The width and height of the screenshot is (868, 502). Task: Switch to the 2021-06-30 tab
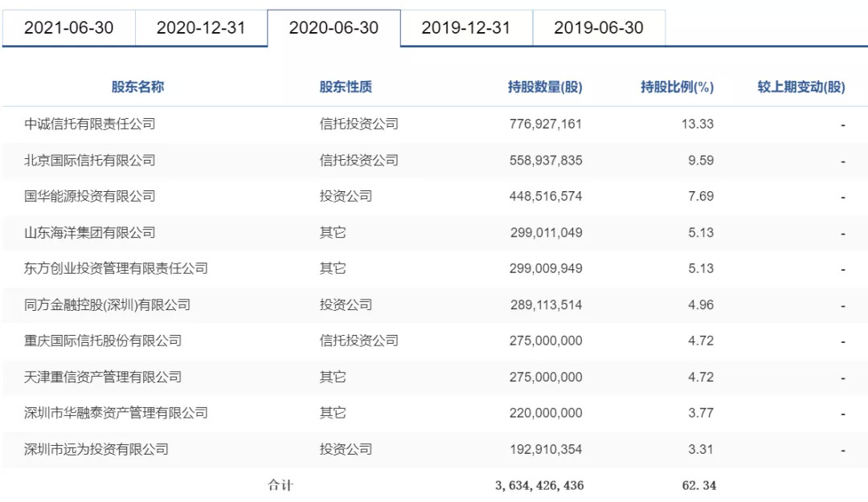[x=68, y=27]
